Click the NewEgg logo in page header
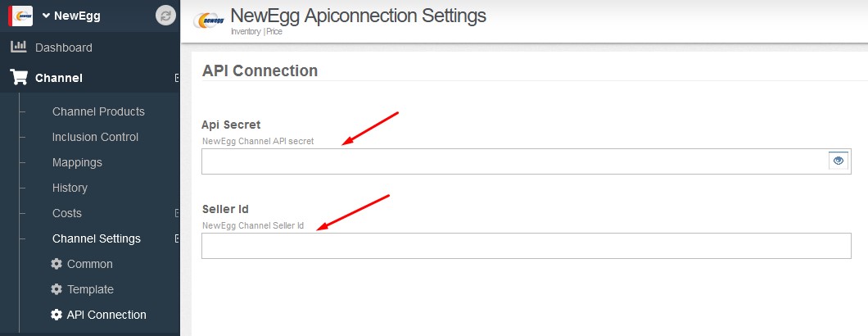Viewport: 868px width, 336px height. pyautogui.click(x=208, y=22)
